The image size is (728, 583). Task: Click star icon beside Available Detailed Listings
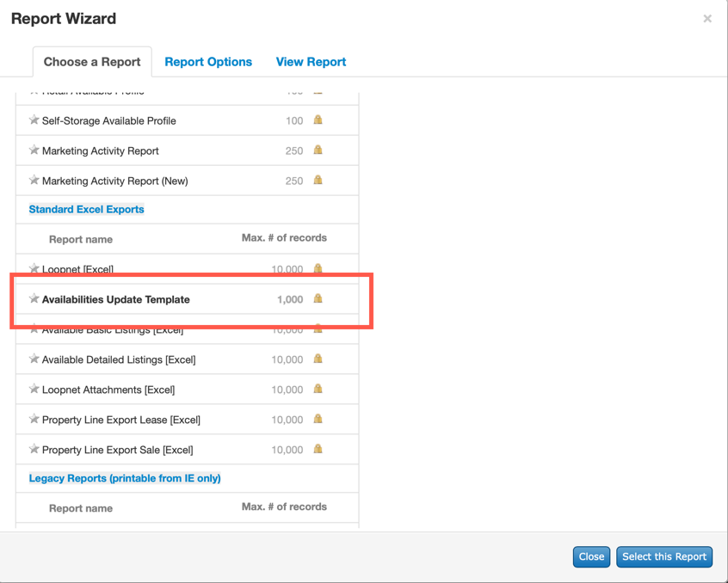coord(34,359)
